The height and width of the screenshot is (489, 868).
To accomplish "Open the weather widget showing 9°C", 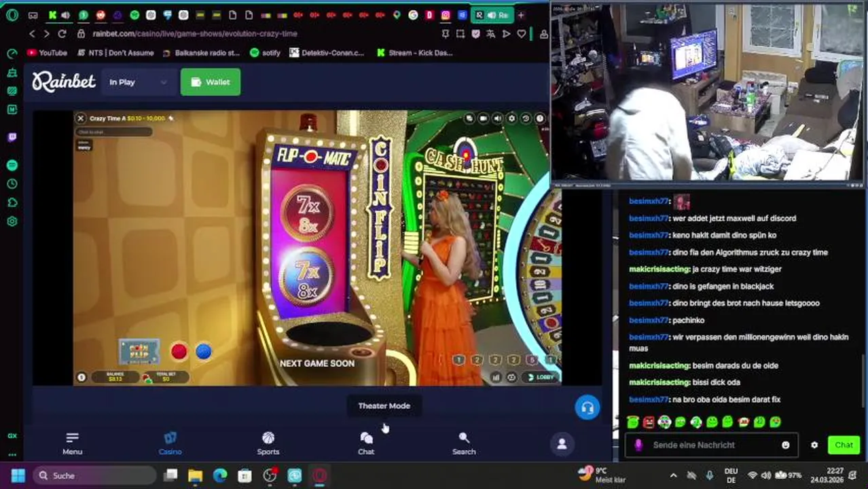I will click(x=602, y=475).
